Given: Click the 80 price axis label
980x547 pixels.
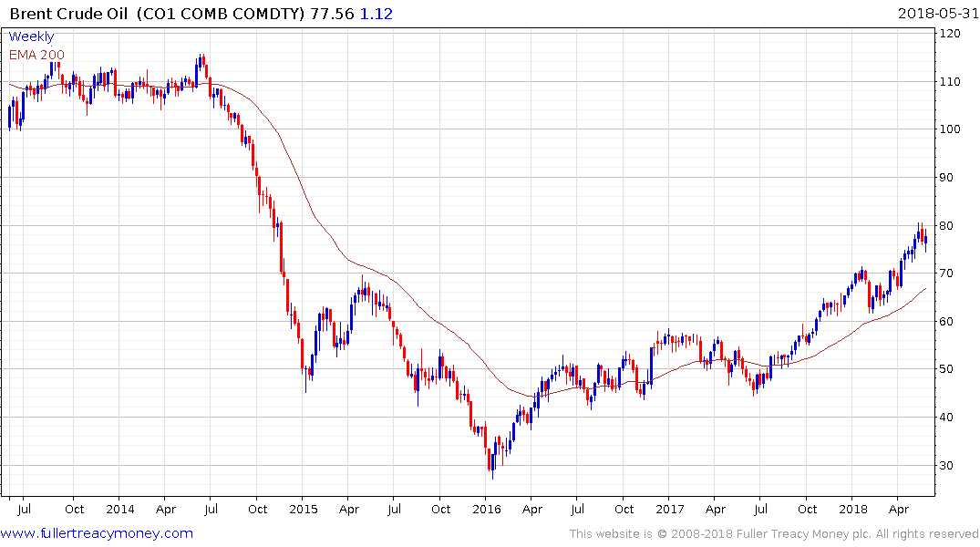Looking at the screenshot, I should pos(946,226).
